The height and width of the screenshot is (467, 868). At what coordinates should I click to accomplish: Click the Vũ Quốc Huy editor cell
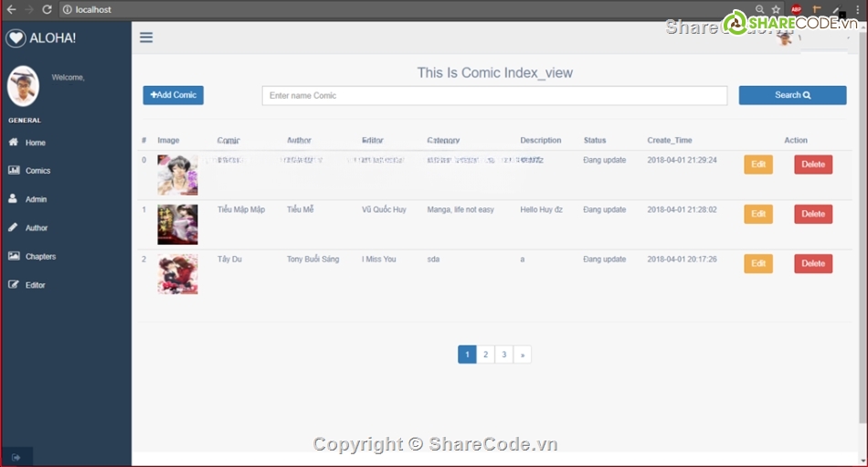click(x=384, y=209)
